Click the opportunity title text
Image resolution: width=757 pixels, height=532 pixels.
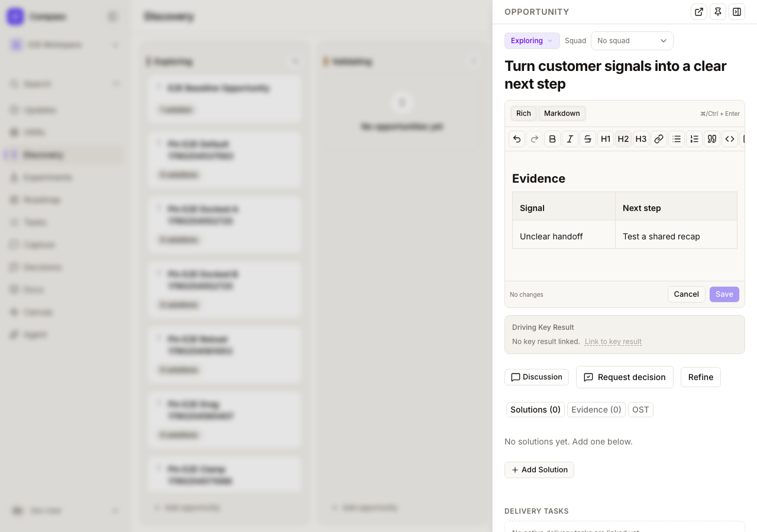pos(616,75)
